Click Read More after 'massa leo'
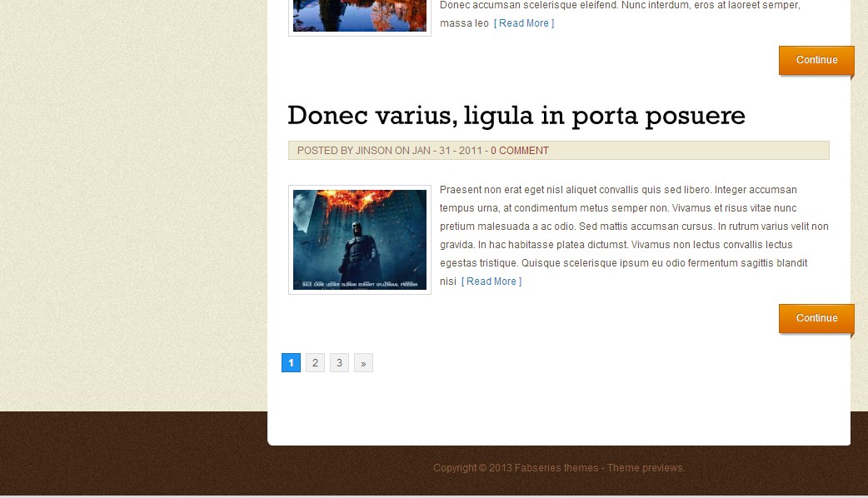 click(x=523, y=23)
